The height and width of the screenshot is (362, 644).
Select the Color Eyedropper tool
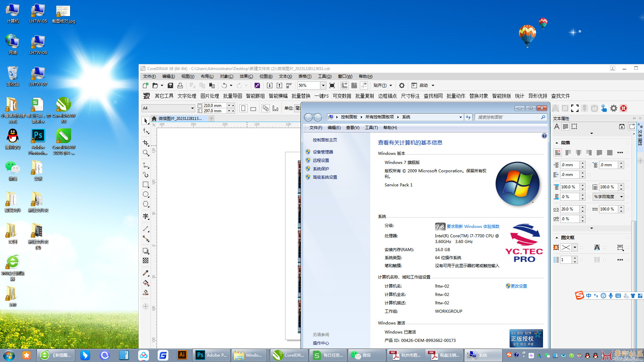pos(146,273)
